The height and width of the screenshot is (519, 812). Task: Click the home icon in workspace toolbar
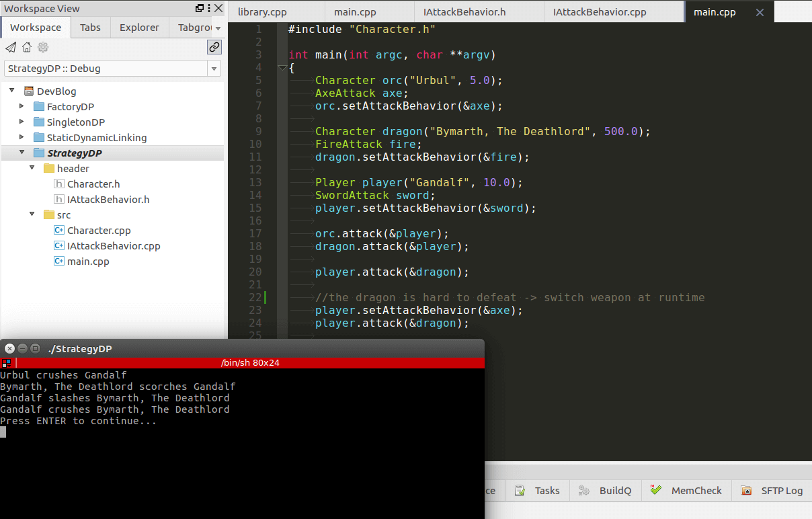pyautogui.click(x=27, y=47)
